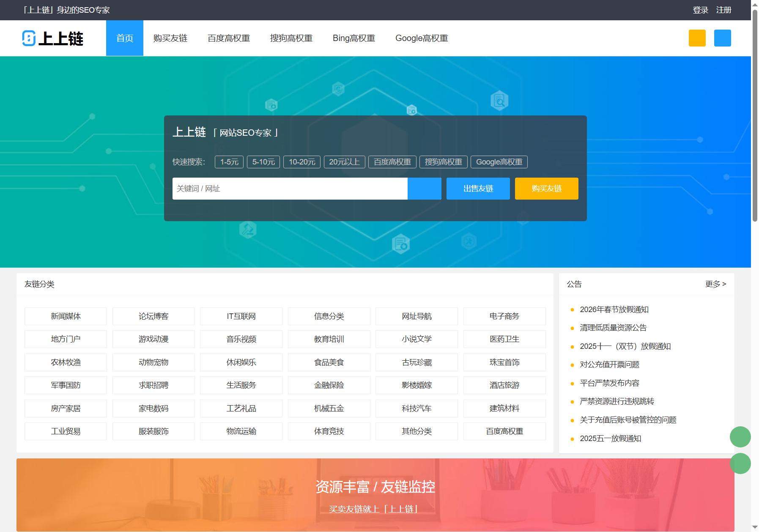The width and height of the screenshot is (759, 532).
Task: Open the 百度高权重 category in the 友链分类 grid
Action: (504, 431)
